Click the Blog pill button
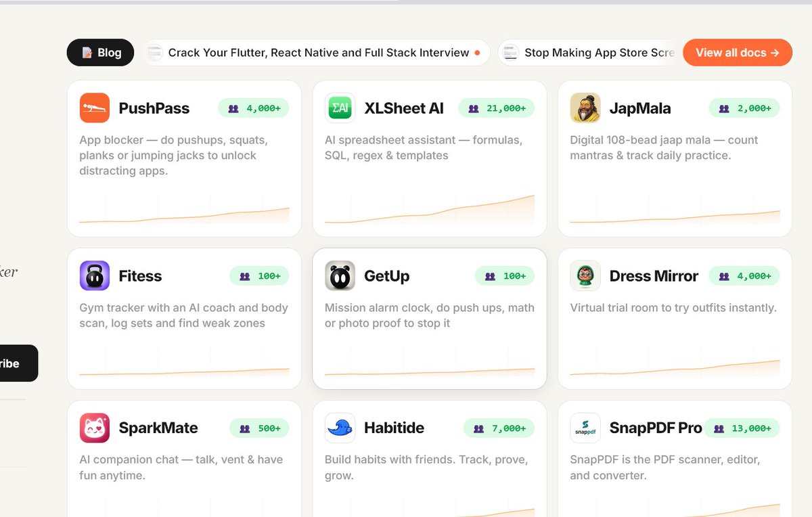This screenshot has width=812, height=517. [100, 52]
